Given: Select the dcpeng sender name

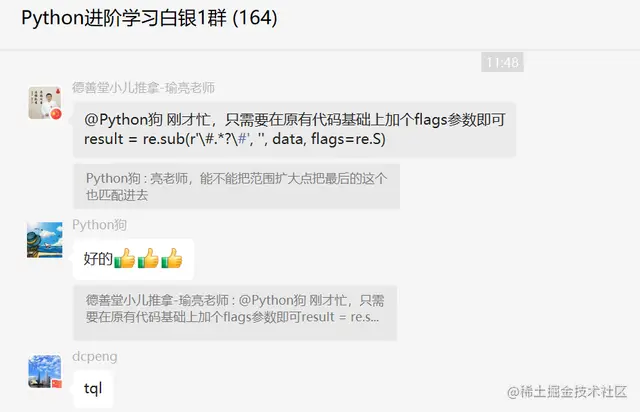Looking at the screenshot, I should click(x=95, y=356).
